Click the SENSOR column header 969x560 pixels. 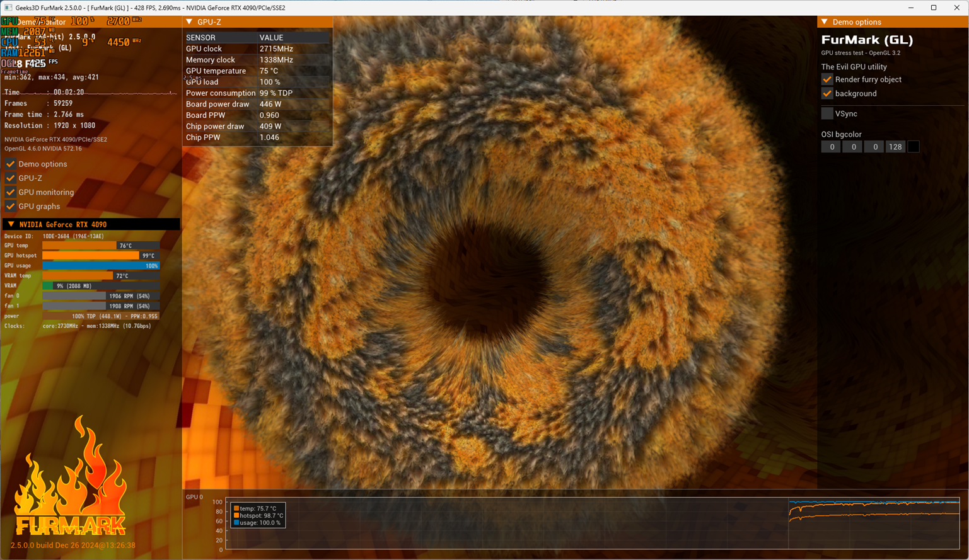(x=200, y=38)
